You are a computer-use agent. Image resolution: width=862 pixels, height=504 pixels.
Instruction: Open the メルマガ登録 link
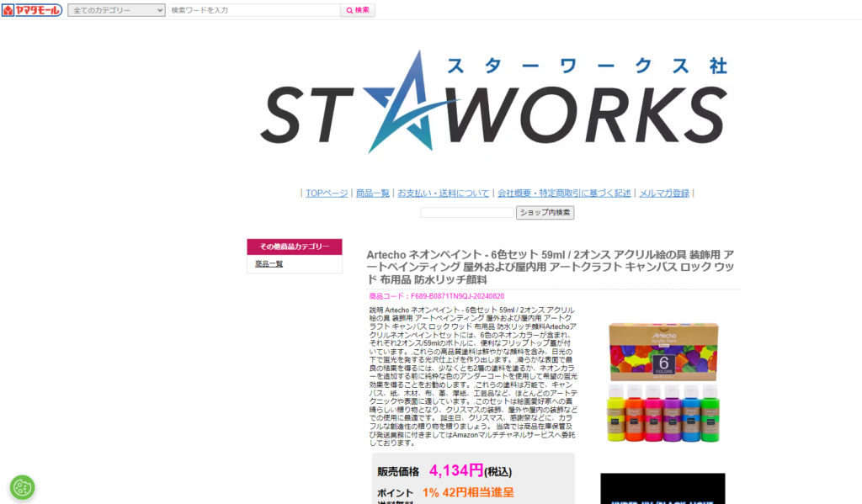tap(664, 193)
